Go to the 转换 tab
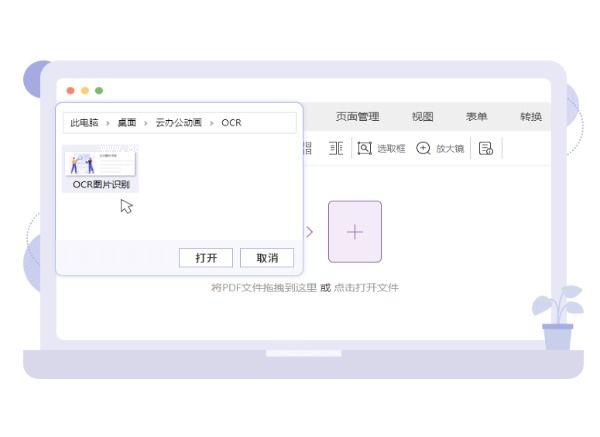The height and width of the screenshot is (437, 600). [530, 117]
